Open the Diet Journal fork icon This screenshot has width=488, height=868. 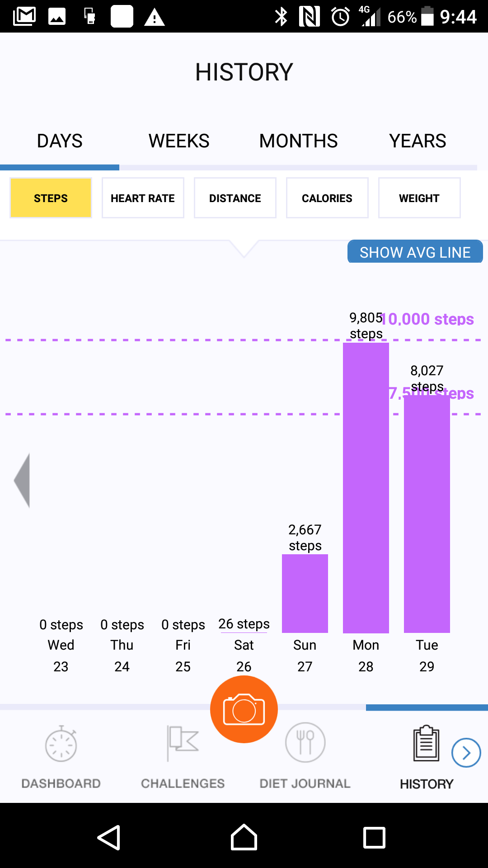(x=305, y=742)
